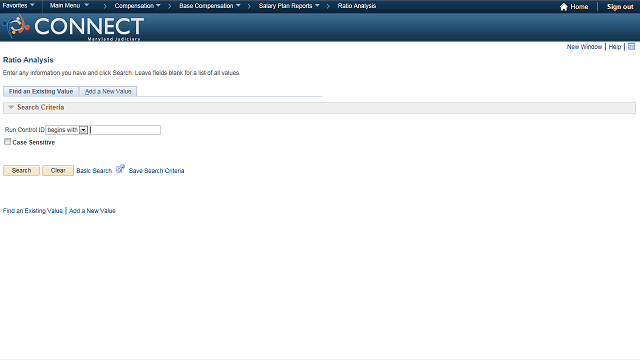Click the Run Control ID label
The image size is (640, 360).
pos(24,130)
